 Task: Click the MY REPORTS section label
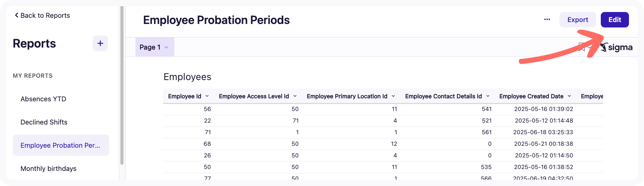click(33, 76)
